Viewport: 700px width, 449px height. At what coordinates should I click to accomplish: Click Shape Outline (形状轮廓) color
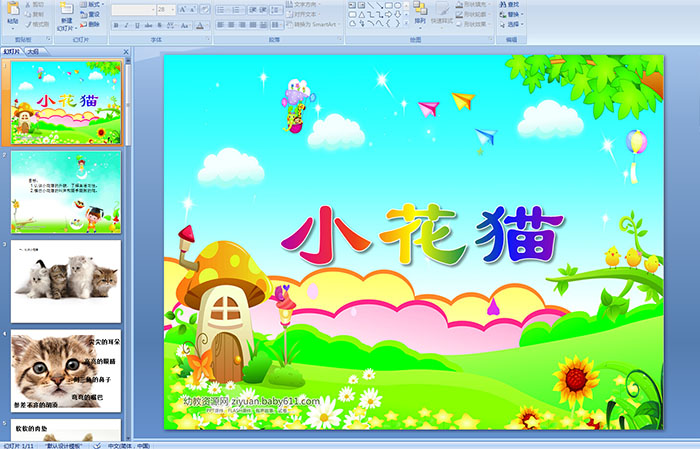tap(473, 14)
